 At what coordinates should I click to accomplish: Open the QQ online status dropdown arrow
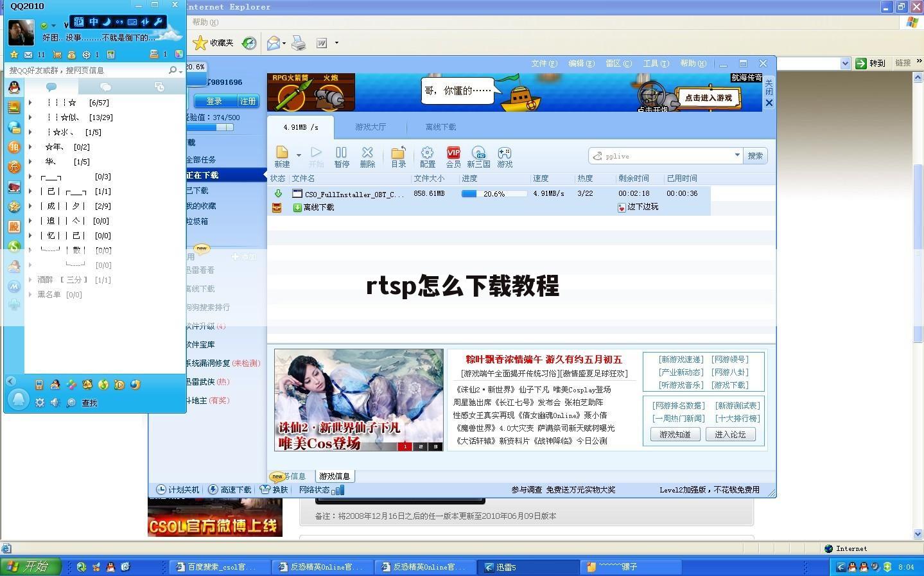click(53, 26)
